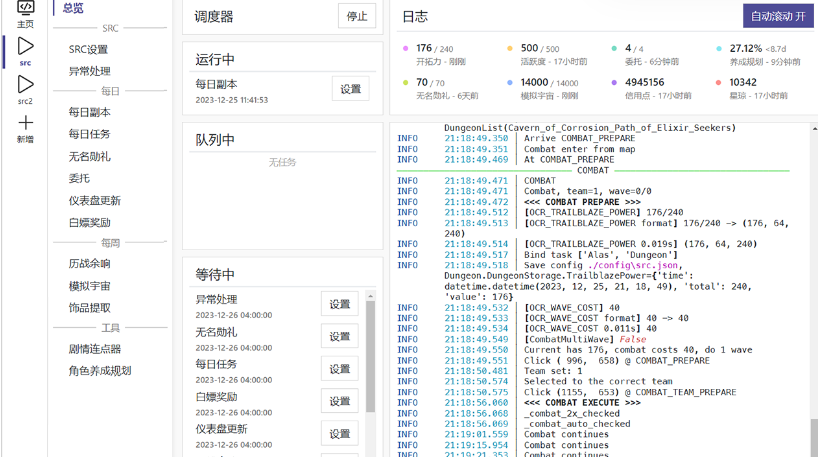
Task: Select 模拟宇宙 in the weekly section
Action: (x=89, y=286)
